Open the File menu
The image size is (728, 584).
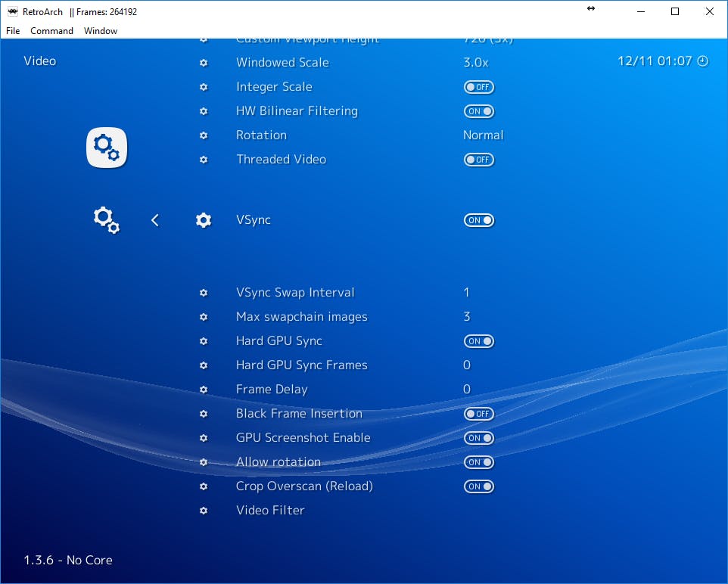[x=13, y=31]
